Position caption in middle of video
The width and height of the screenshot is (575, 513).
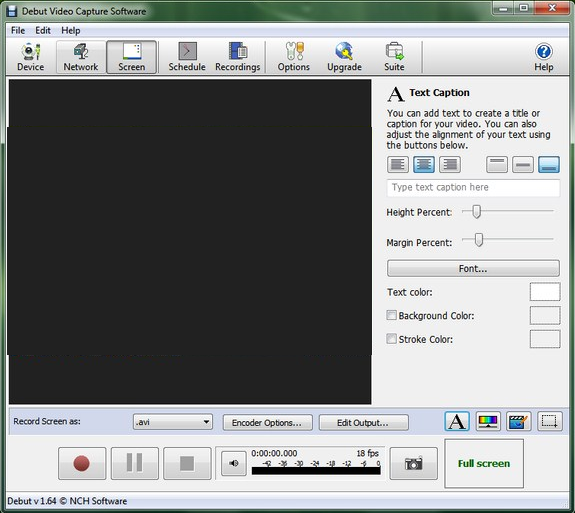click(523, 164)
